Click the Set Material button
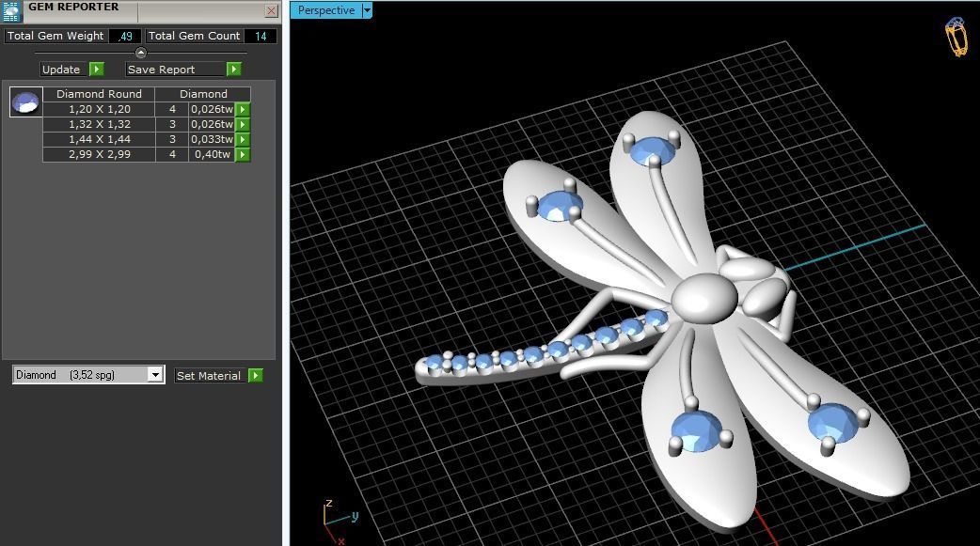The width and height of the screenshot is (980, 546). tap(209, 376)
